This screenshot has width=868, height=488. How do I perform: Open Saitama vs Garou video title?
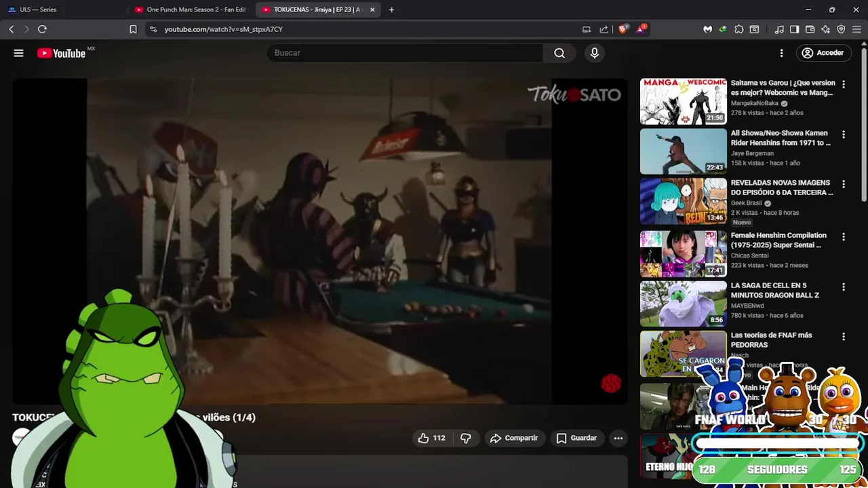pos(783,87)
